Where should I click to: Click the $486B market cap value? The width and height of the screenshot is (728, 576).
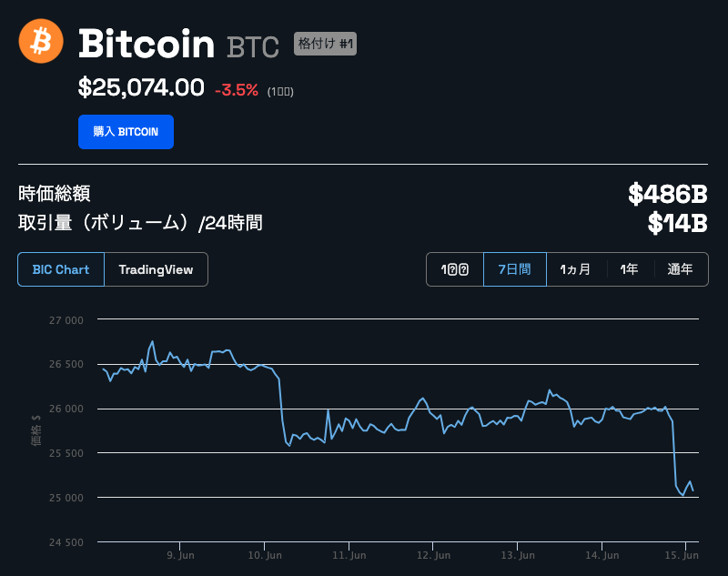(x=668, y=194)
